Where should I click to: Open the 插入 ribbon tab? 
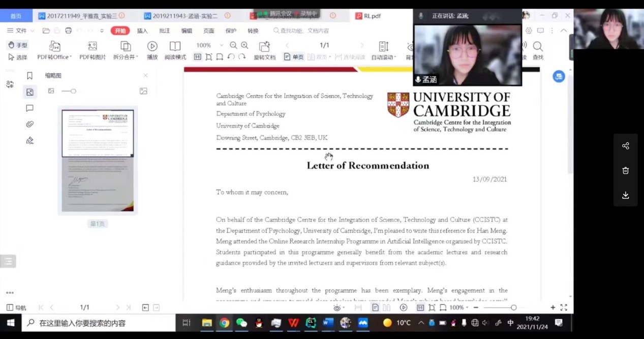tap(142, 31)
